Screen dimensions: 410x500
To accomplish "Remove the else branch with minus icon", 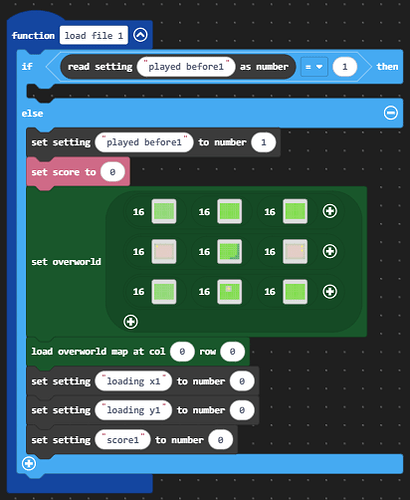I will tap(390, 113).
